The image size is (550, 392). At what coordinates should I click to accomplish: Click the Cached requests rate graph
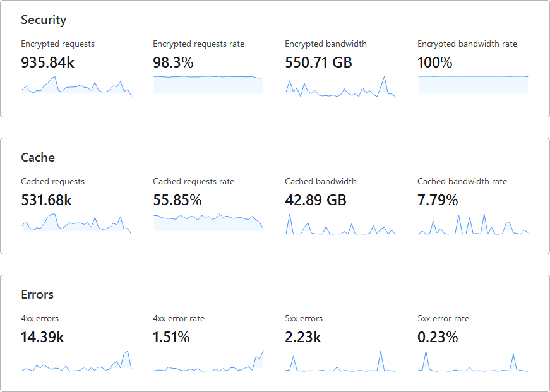tap(208, 223)
